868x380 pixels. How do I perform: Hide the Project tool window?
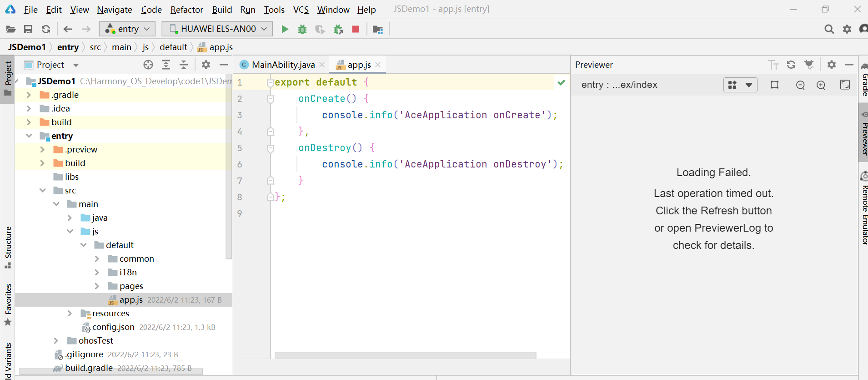[224, 65]
